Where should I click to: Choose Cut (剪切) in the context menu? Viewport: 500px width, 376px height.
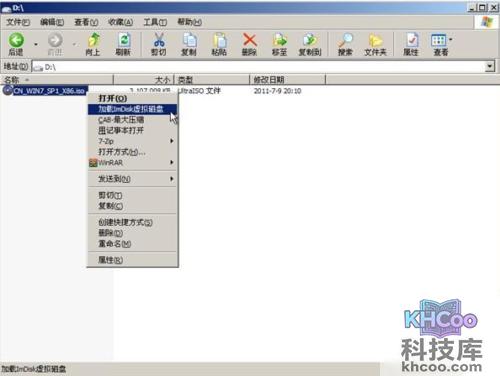pyautogui.click(x=132, y=195)
